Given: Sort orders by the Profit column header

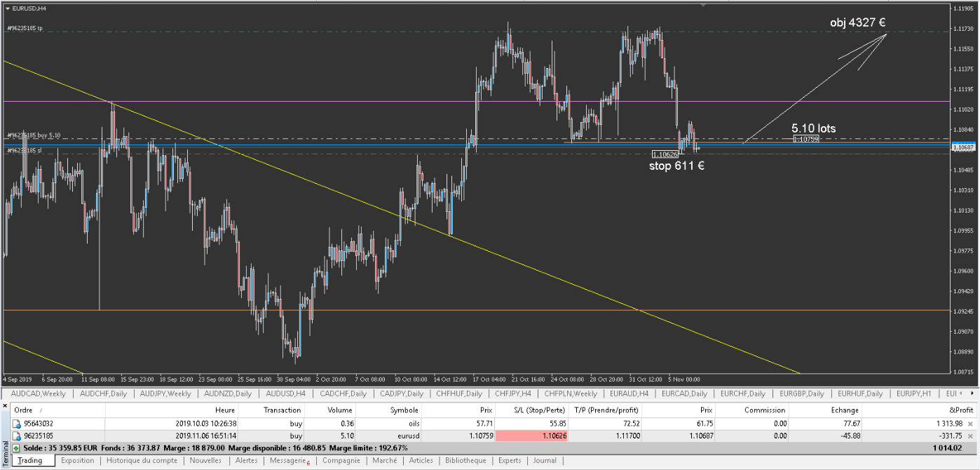Looking at the screenshot, I should click(960, 410).
